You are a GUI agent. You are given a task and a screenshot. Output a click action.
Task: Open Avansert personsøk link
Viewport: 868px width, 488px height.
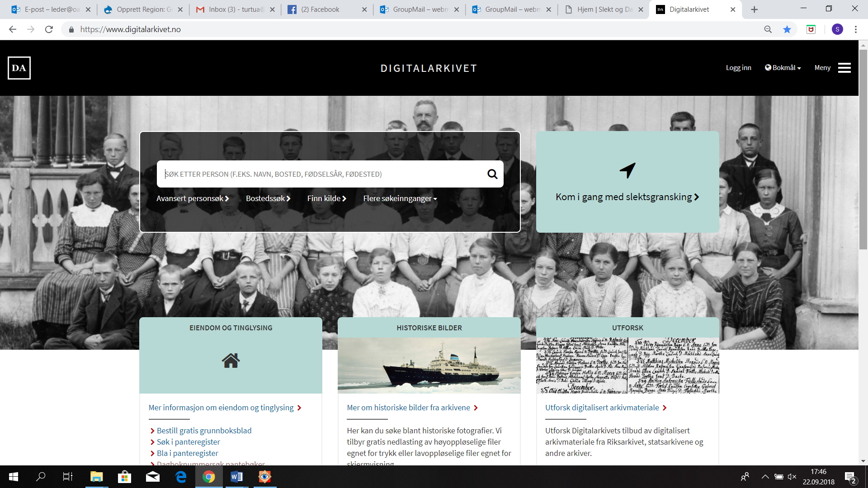pos(193,198)
